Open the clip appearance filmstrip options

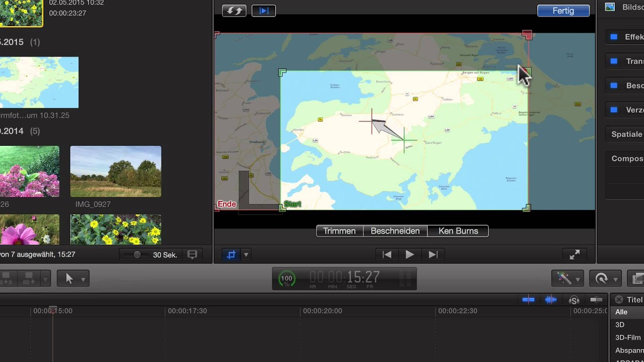click(192, 255)
